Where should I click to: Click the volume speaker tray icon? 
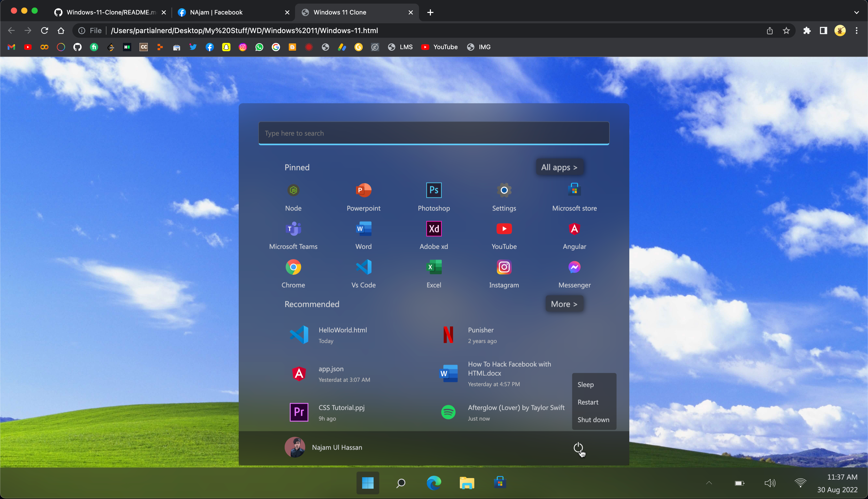[x=770, y=483]
